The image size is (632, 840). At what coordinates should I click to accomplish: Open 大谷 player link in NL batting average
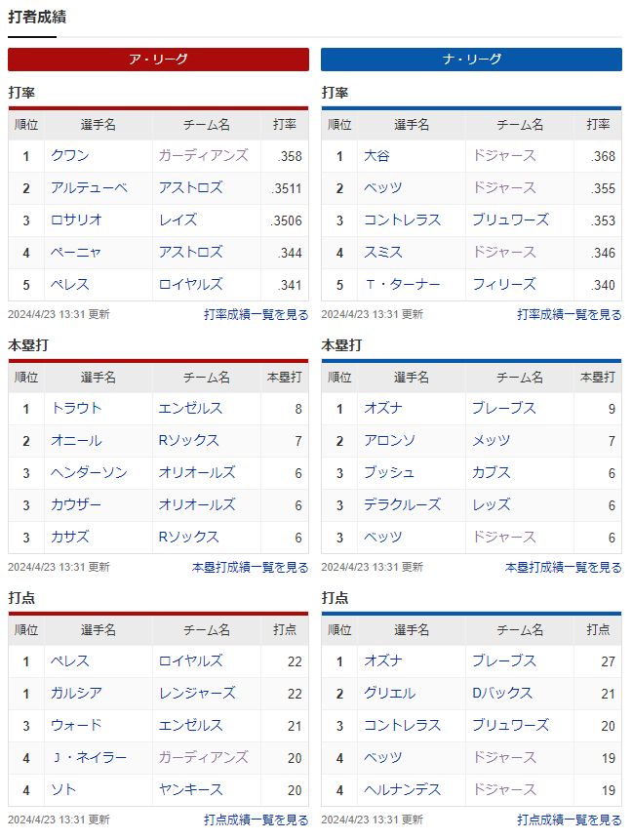pos(376,156)
